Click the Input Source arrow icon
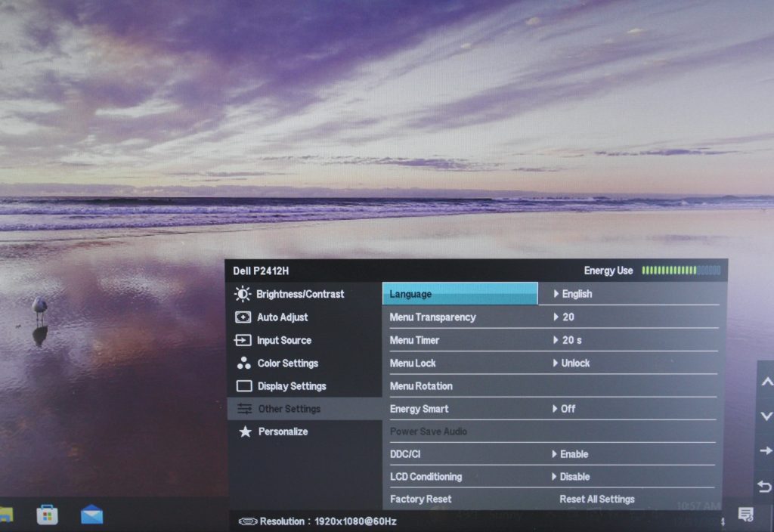Image resolution: width=774 pixels, height=532 pixels. (x=243, y=340)
